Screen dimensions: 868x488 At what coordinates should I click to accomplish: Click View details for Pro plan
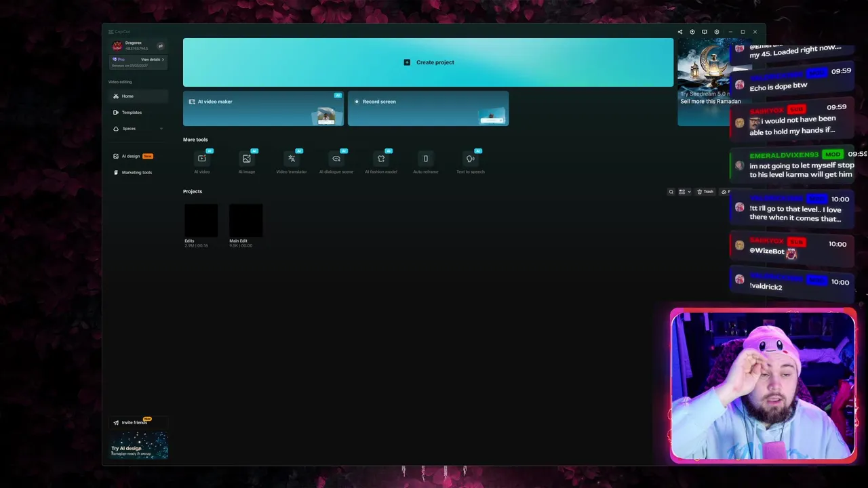153,60
